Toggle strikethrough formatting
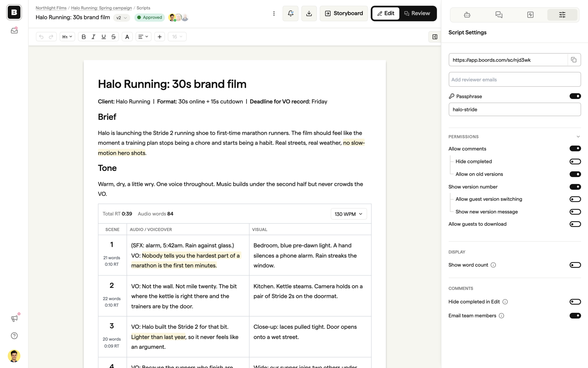 (113, 37)
